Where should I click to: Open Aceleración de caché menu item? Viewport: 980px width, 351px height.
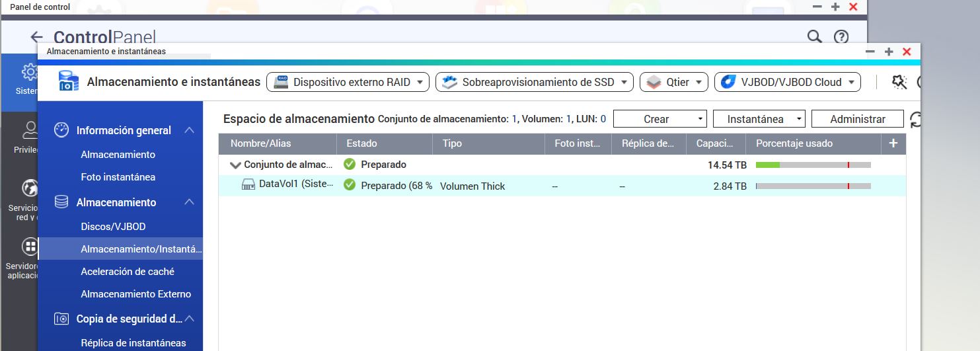click(x=128, y=272)
